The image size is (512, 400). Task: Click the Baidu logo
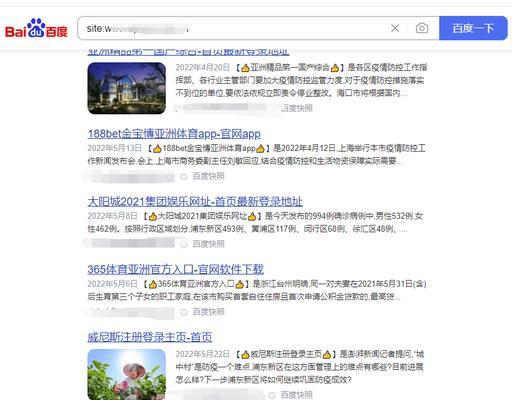[36, 28]
